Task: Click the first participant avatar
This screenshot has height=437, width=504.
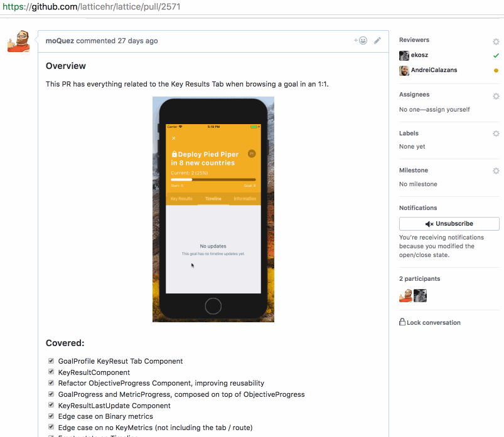Action: click(x=405, y=296)
